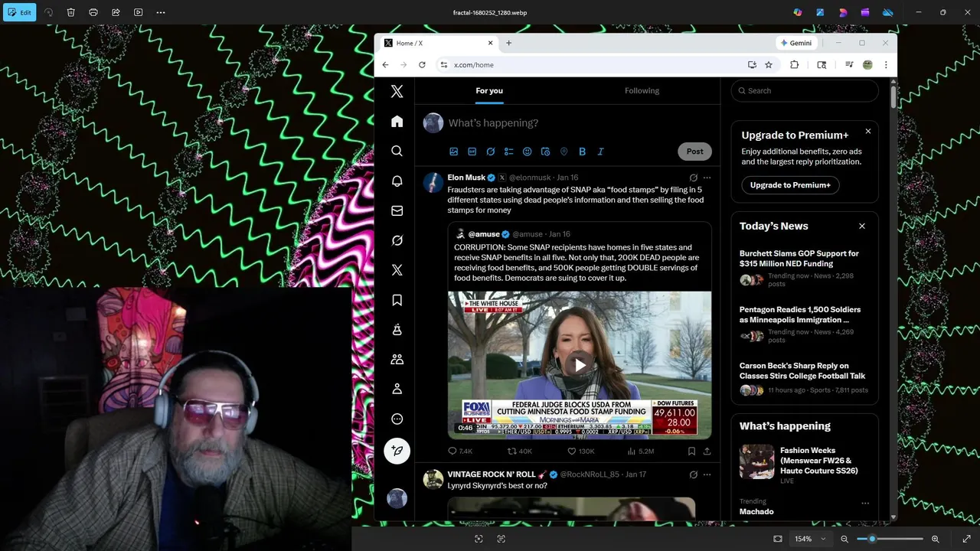Open Grok icon in X sidebar
The image size is (980, 551).
pos(397,240)
